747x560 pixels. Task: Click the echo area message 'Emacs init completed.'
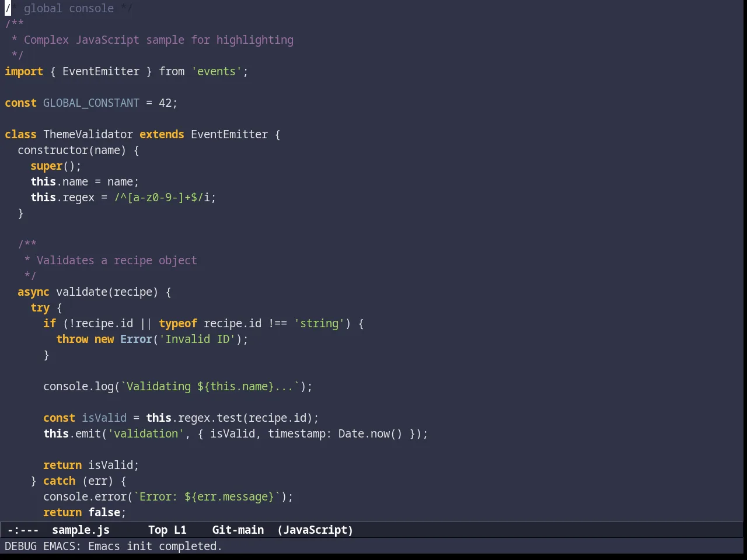pos(155,546)
